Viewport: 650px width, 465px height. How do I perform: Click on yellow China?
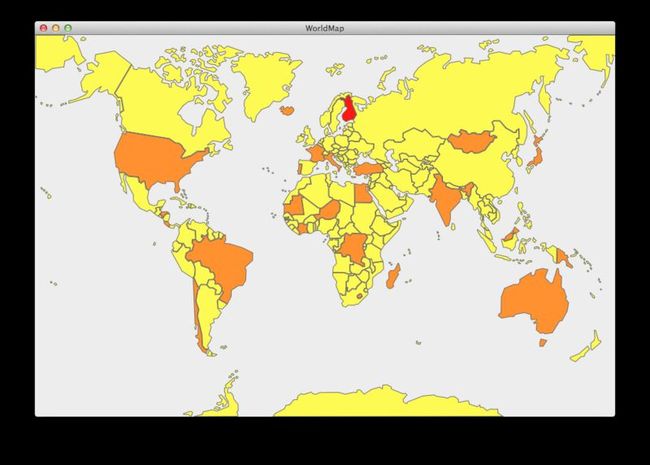(x=477, y=170)
